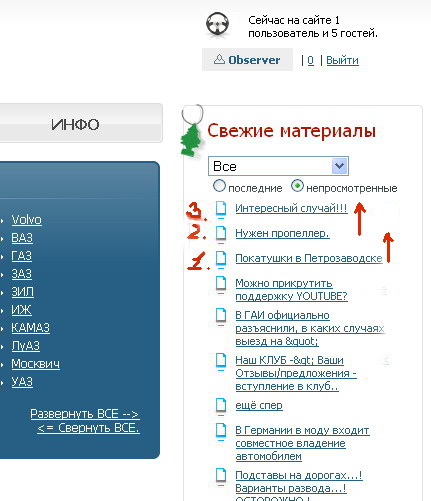431x501 pixels.
Task: Select the последние radio button
Action: 219,186
